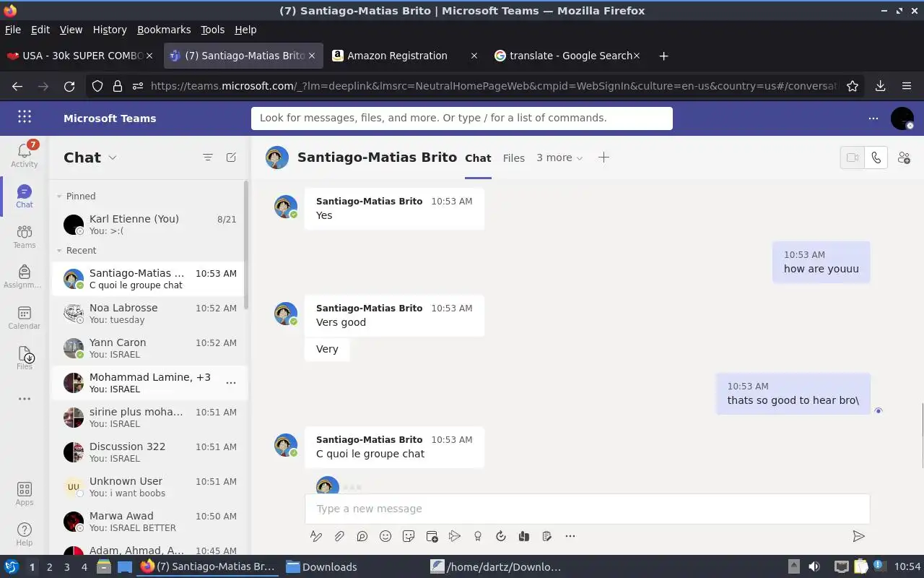
Task: Attach a file with paperclip icon
Action: 339,536
